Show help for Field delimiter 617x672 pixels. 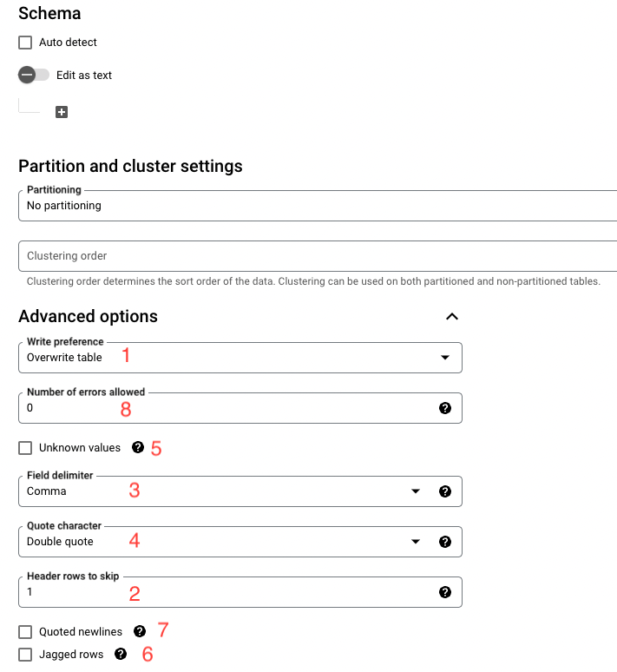445,491
